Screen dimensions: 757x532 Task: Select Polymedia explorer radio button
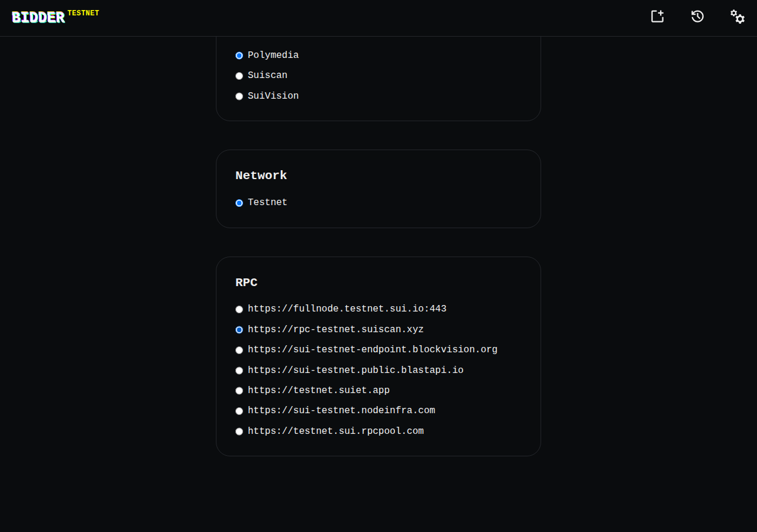tap(240, 56)
